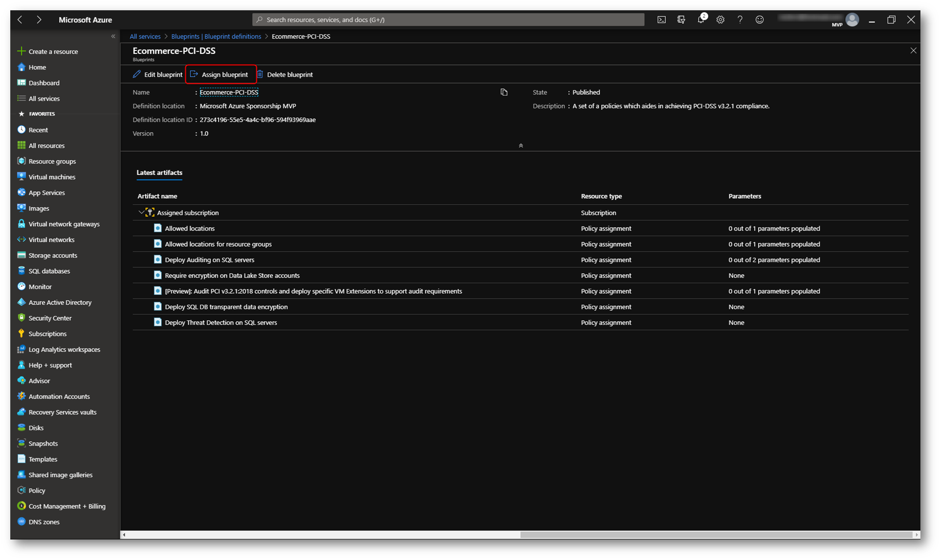
Task: Select the Allowed locations artifact
Action: click(190, 228)
